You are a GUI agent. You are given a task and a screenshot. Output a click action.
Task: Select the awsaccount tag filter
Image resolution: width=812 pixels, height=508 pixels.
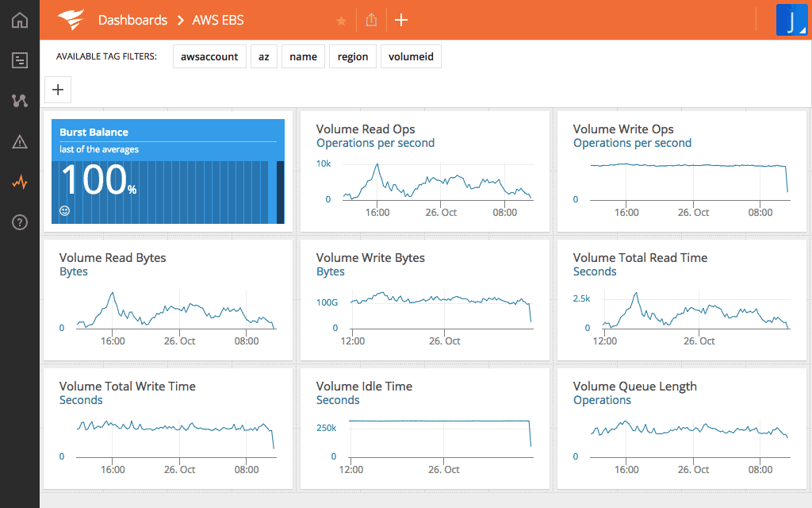(x=209, y=56)
